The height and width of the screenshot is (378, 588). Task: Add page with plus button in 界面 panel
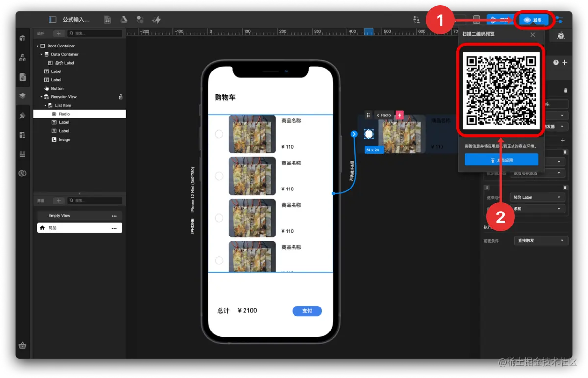point(58,201)
